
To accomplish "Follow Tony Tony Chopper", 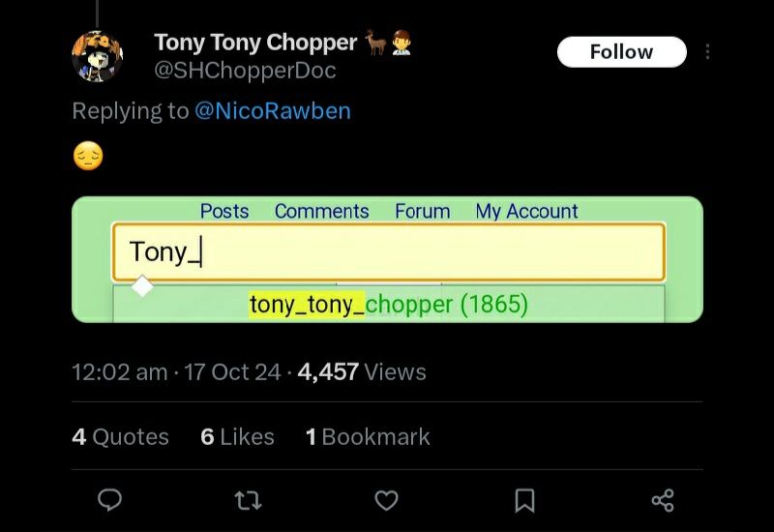I will click(621, 51).
